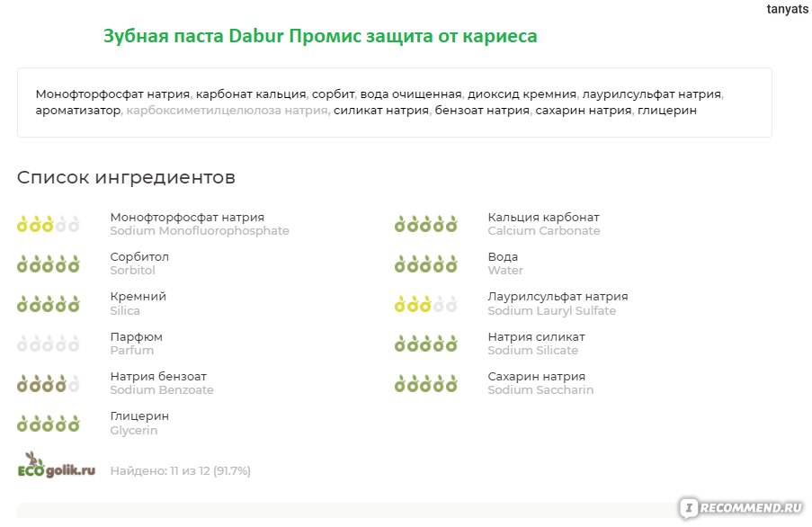Click rating icons beside Натрия силикат
This screenshot has width=812, height=527.
425,344
